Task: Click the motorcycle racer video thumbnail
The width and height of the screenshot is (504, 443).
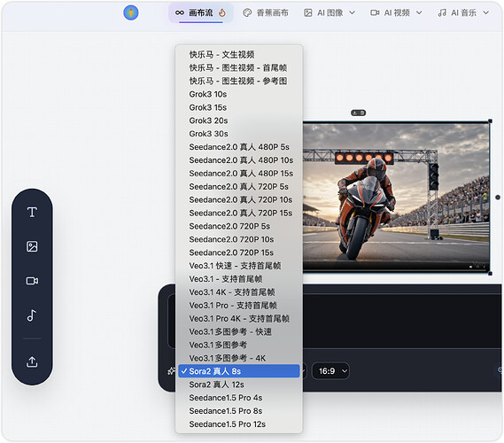Action: (x=396, y=197)
